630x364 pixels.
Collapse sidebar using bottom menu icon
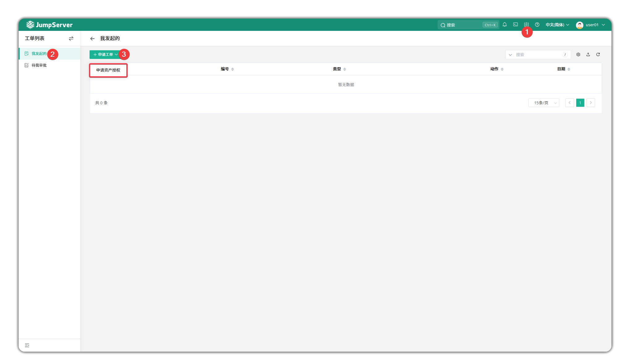click(x=27, y=345)
